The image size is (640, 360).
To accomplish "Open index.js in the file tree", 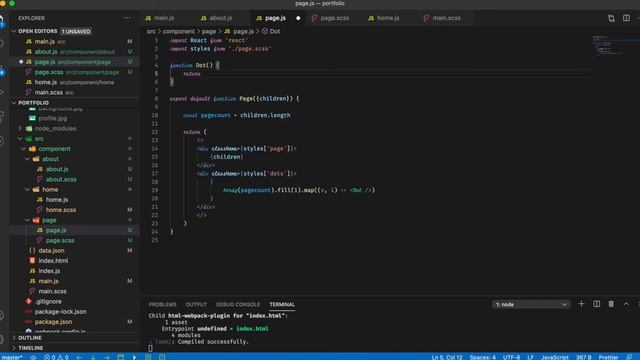I will coord(75,271).
